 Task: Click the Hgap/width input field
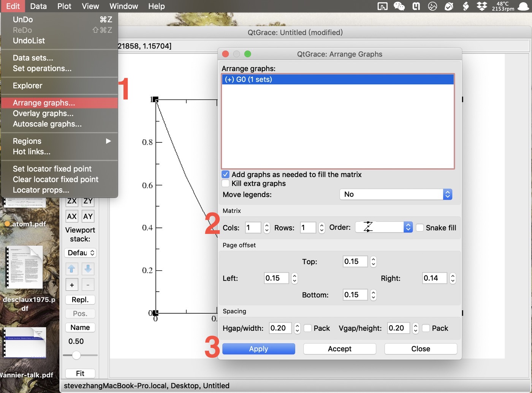(280, 328)
